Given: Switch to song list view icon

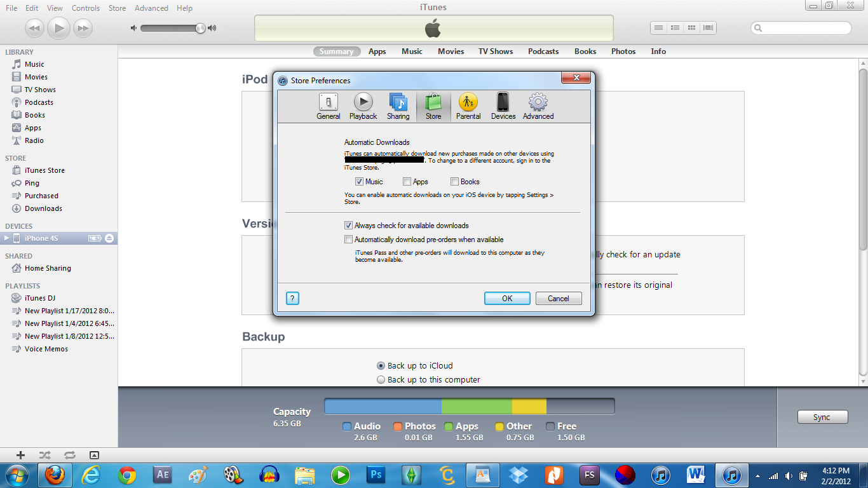Looking at the screenshot, I should click(659, 28).
